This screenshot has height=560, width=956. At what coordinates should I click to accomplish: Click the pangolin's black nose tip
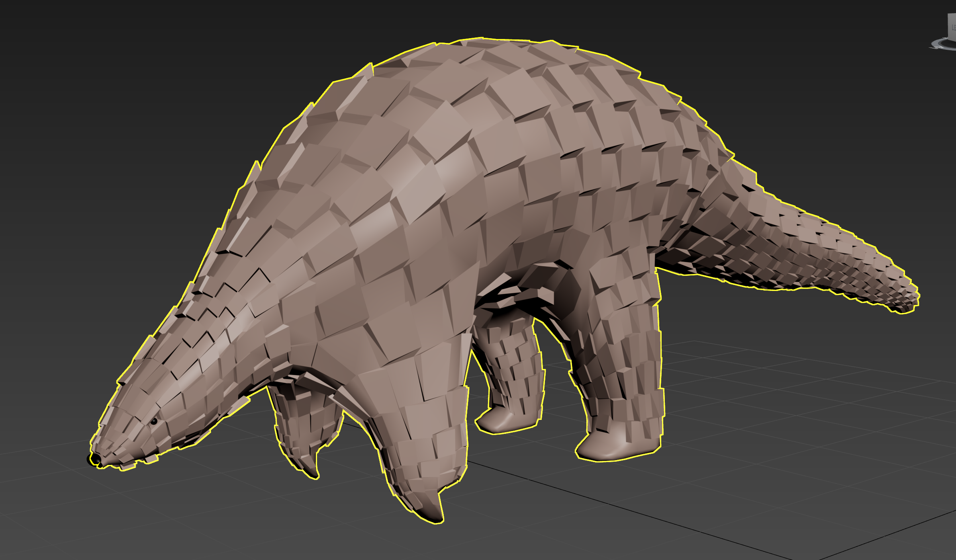(x=96, y=459)
